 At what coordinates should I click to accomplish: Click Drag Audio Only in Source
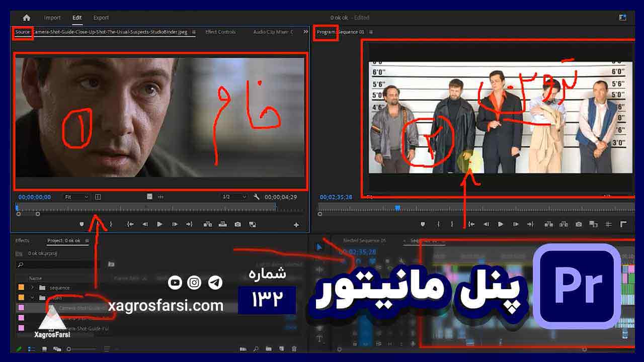pos(160,197)
